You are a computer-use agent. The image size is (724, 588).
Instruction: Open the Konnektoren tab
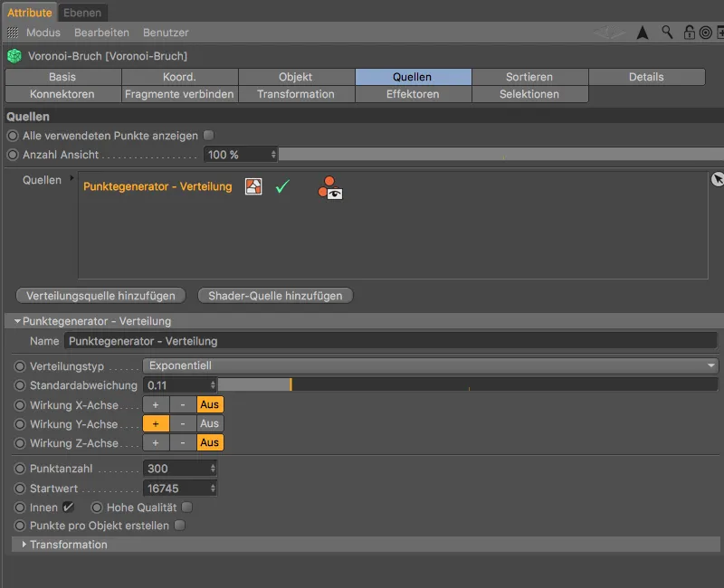62,94
